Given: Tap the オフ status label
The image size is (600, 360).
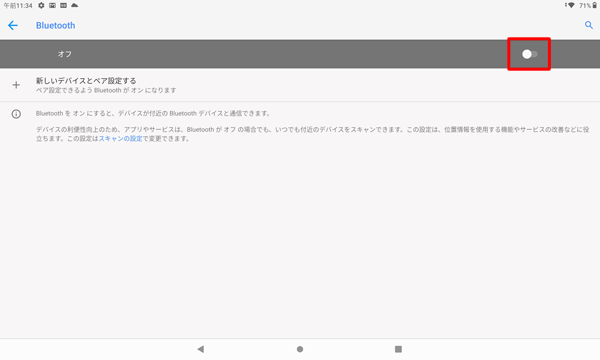Looking at the screenshot, I should coord(65,54).
